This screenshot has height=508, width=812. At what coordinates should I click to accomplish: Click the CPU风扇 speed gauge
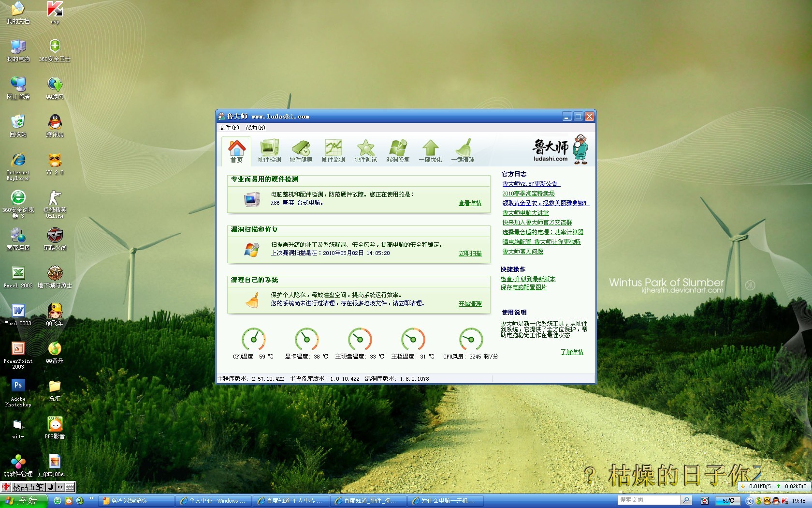pyautogui.click(x=471, y=339)
